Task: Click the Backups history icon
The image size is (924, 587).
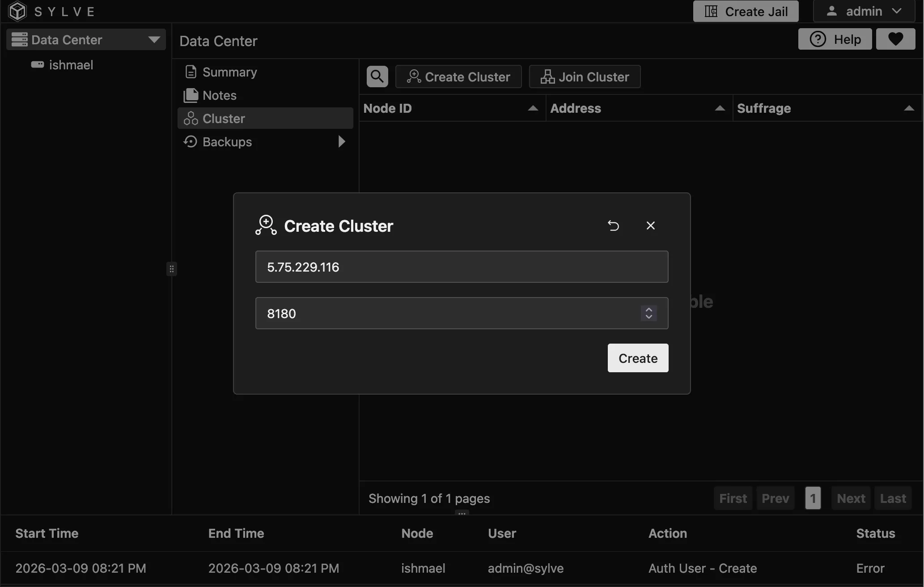Action: [x=190, y=141]
